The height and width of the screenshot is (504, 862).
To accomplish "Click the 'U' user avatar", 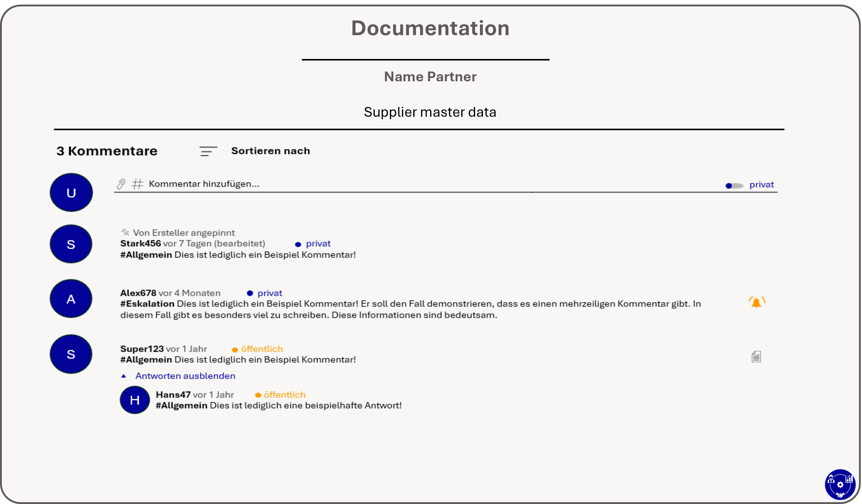I will 71,193.
